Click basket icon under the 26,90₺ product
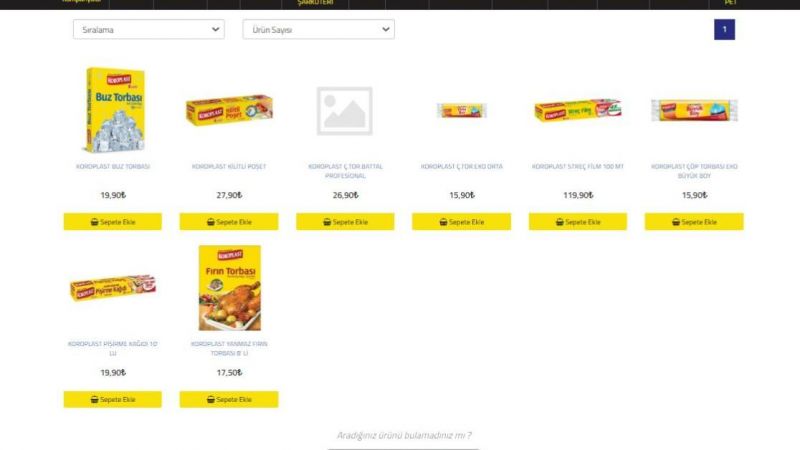This screenshot has width=800, height=450. pyautogui.click(x=327, y=222)
